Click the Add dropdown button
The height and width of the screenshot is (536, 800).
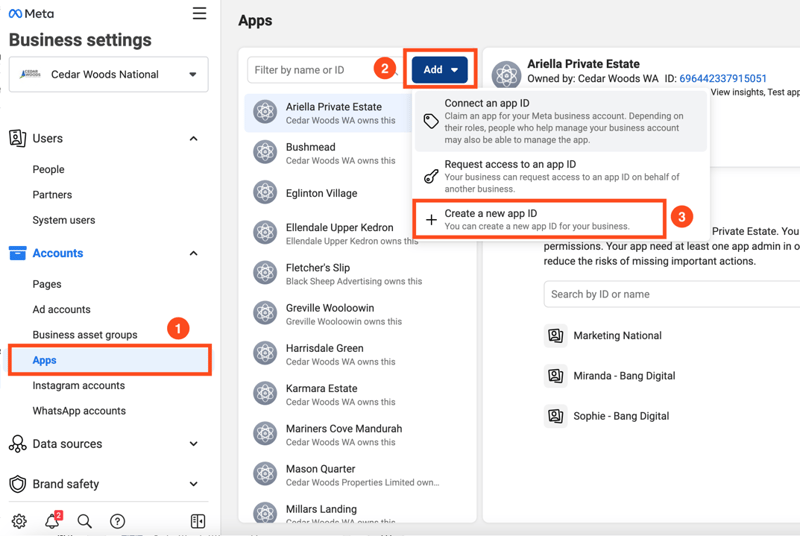click(440, 70)
